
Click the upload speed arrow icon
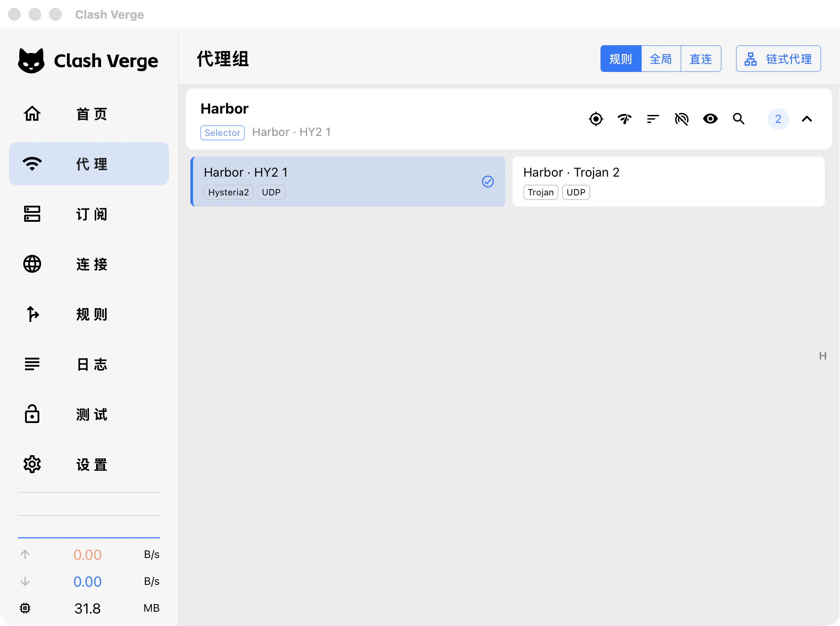(x=25, y=554)
